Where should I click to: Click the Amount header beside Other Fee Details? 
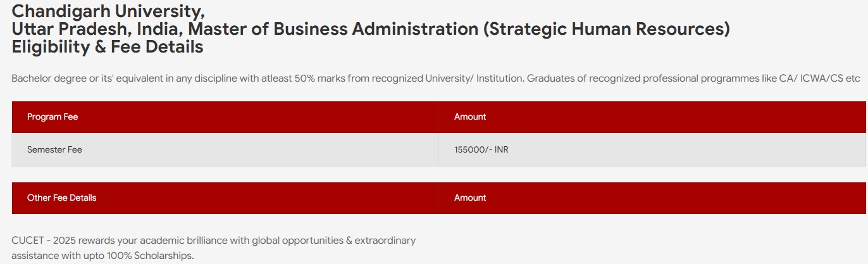coord(470,198)
